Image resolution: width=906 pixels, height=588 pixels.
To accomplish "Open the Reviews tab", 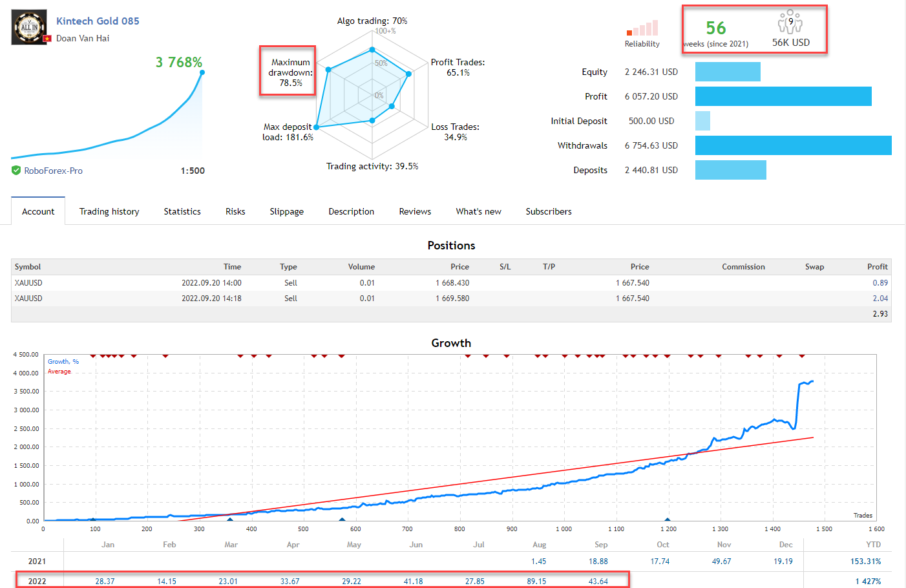I will [415, 211].
